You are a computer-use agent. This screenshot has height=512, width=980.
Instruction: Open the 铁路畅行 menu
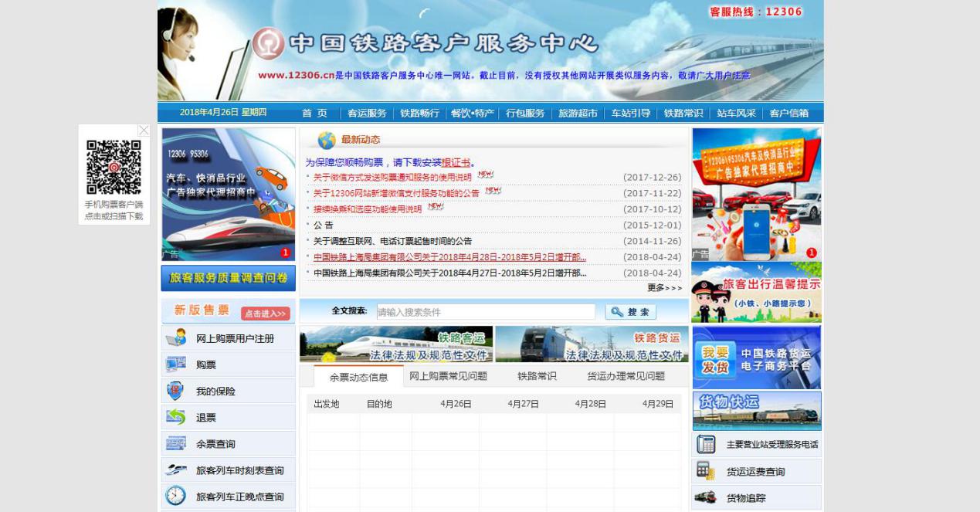pyautogui.click(x=419, y=113)
